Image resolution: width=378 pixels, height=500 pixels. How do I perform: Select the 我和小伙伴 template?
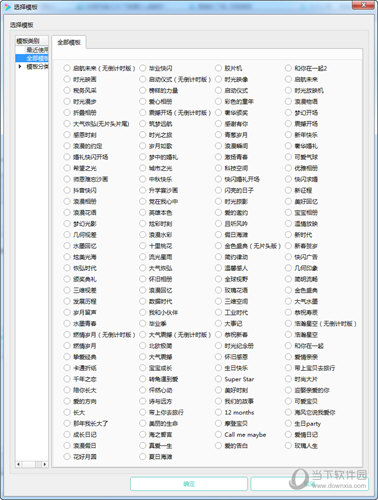143,312
